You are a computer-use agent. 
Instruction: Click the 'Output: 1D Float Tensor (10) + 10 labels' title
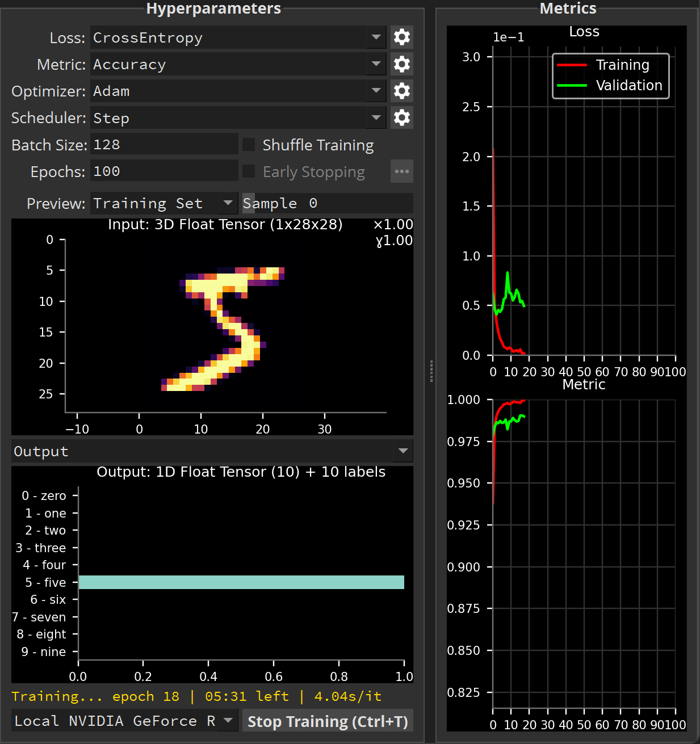(x=241, y=472)
